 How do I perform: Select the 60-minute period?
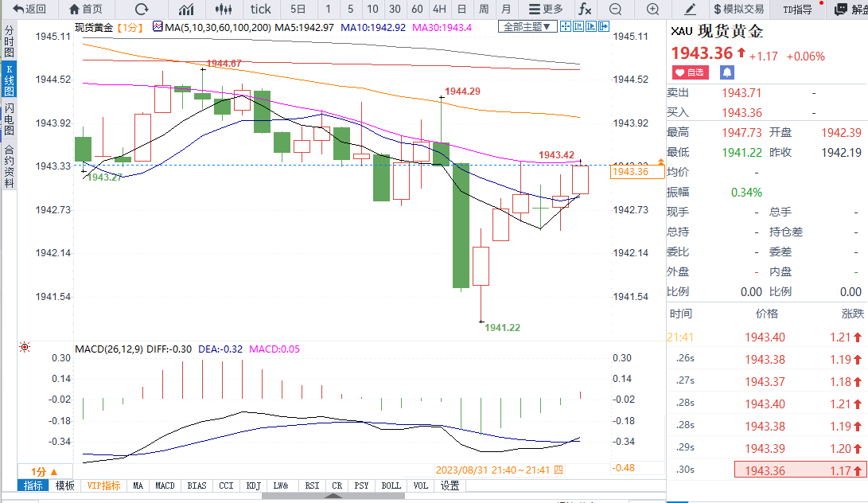point(417,9)
